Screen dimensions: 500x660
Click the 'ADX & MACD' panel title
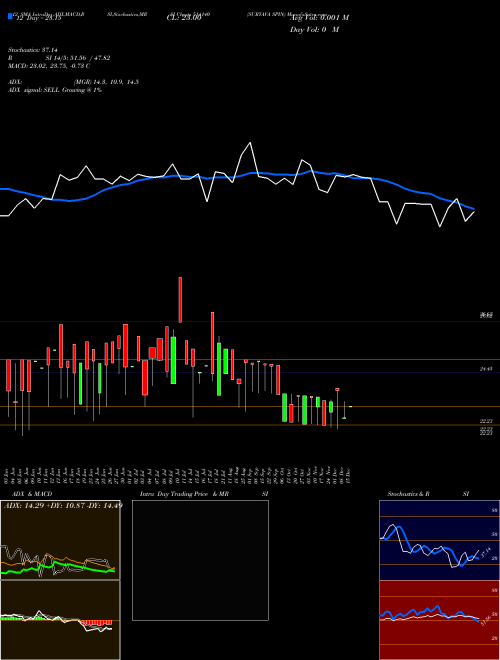pos(32,494)
